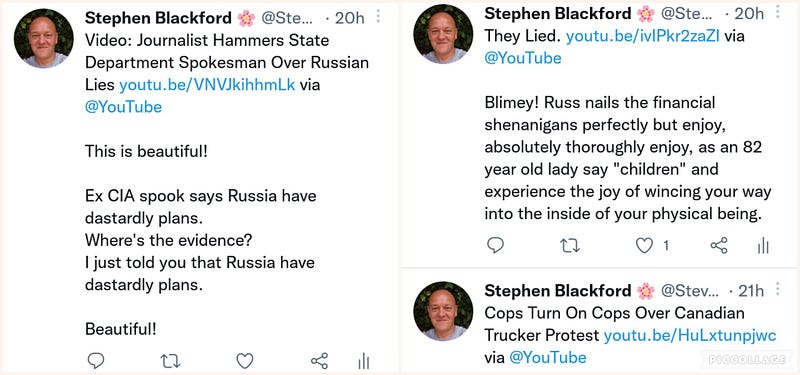
Task: Share the Russian Lies video tweet
Action: tap(319, 361)
